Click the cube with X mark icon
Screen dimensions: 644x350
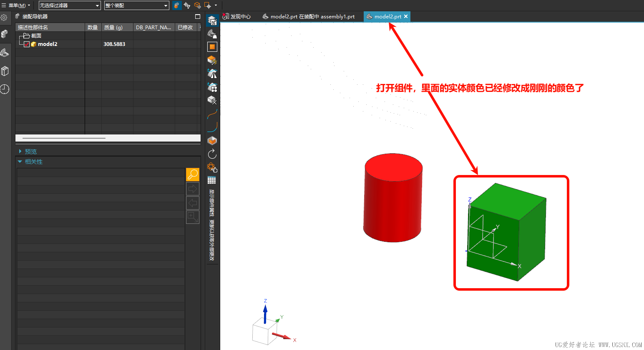point(212,100)
